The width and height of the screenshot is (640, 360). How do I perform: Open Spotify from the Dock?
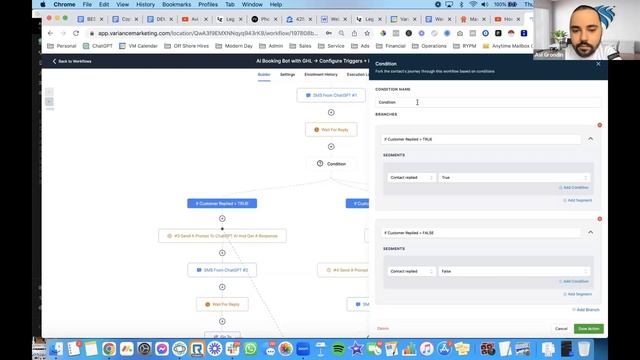coord(338,349)
